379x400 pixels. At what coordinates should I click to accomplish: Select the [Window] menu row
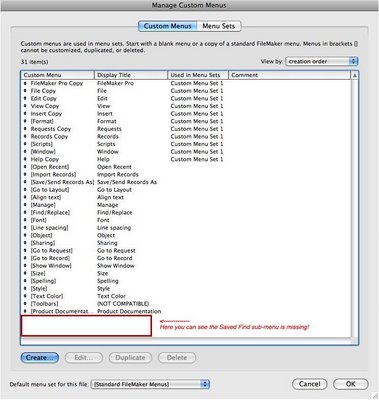186,152
